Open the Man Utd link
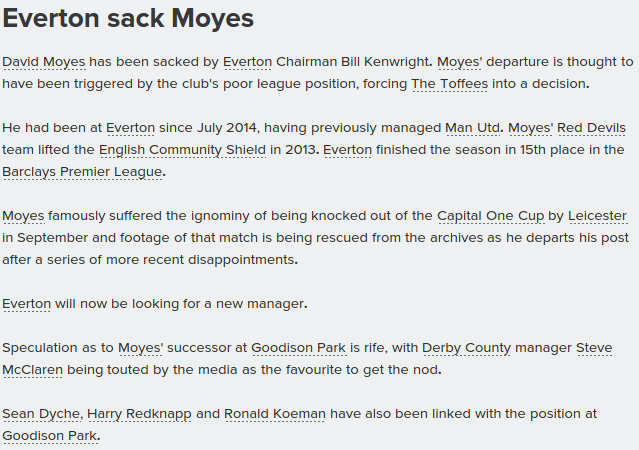The width and height of the screenshot is (639, 450). [x=472, y=128]
